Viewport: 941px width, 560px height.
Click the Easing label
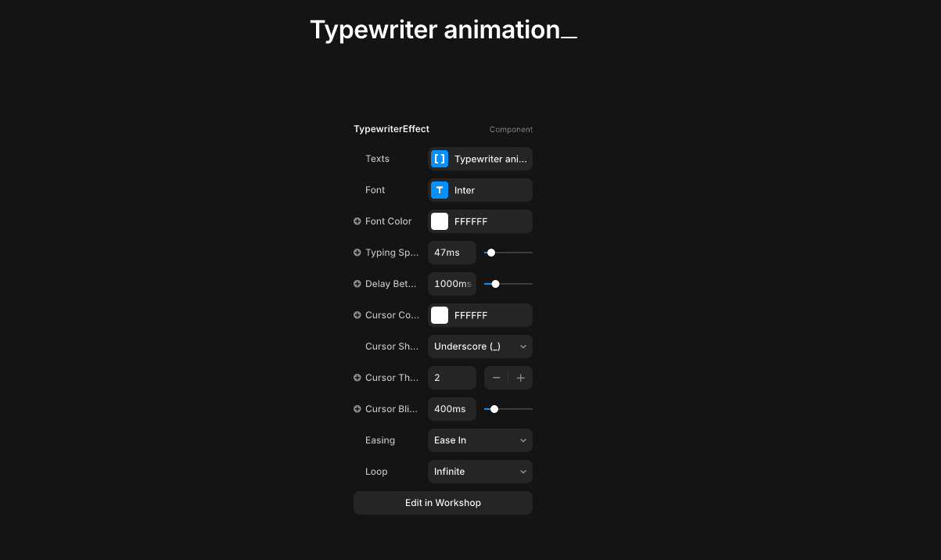pyautogui.click(x=380, y=440)
